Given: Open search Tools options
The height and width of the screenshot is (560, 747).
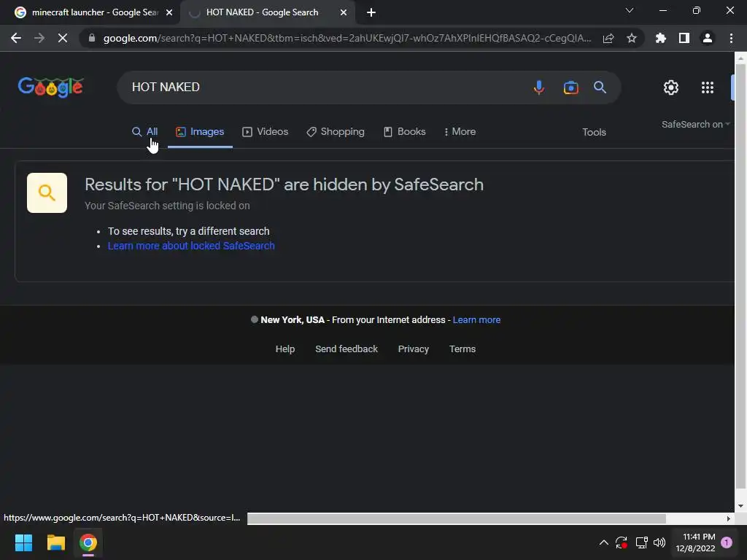Looking at the screenshot, I should [594, 133].
